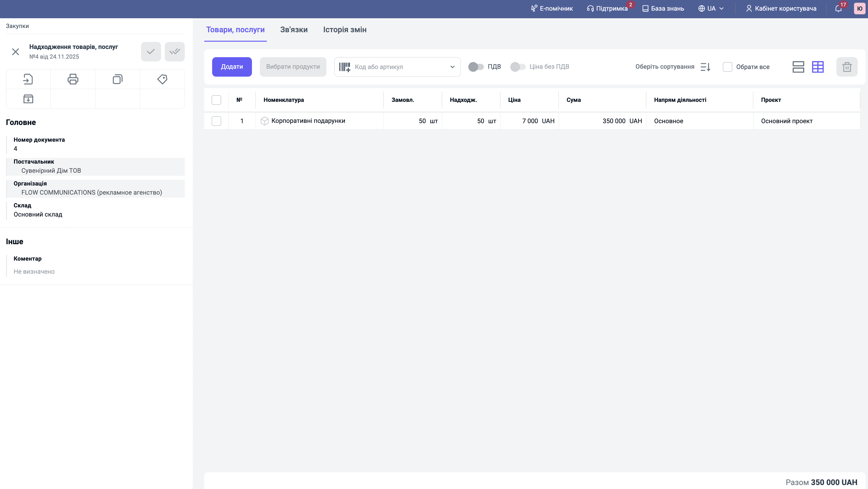The image size is (868, 489).
Task: Check the Обрати все checkbox
Action: pos(728,67)
